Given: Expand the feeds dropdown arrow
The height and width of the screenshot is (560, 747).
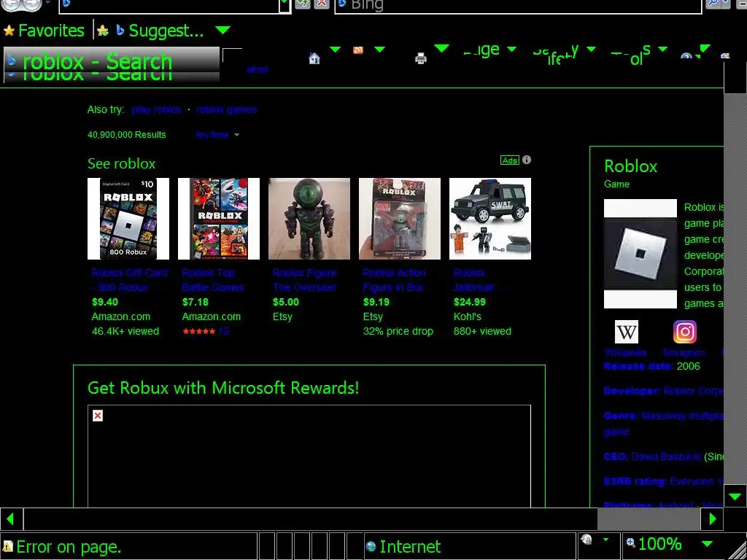Looking at the screenshot, I should (379, 49).
